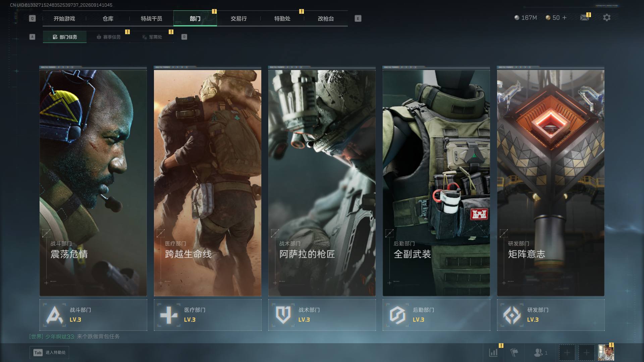Viewport: 644px width, 362px height.
Task: Click the second empty squad slot plus
Action: point(586,353)
